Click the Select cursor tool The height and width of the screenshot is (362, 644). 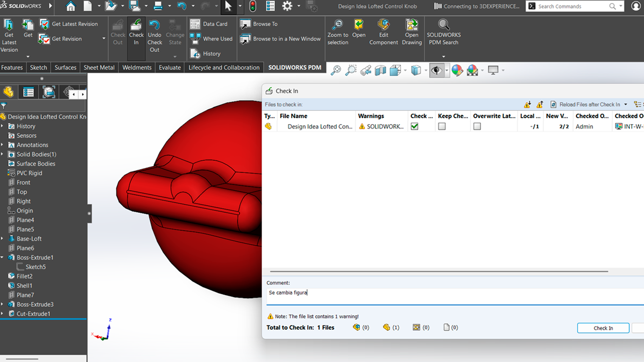click(228, 7)
